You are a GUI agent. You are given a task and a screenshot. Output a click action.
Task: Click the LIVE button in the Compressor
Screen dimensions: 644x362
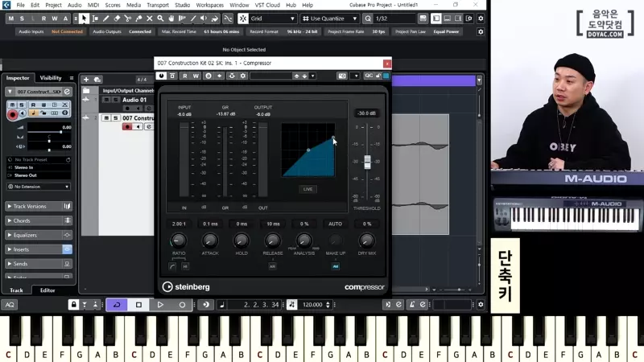coord(308,189)
